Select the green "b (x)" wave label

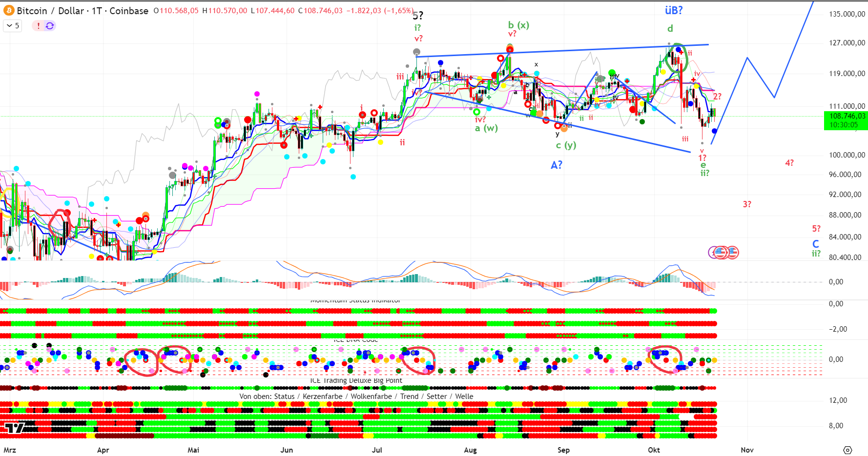(x=518, y=25)
